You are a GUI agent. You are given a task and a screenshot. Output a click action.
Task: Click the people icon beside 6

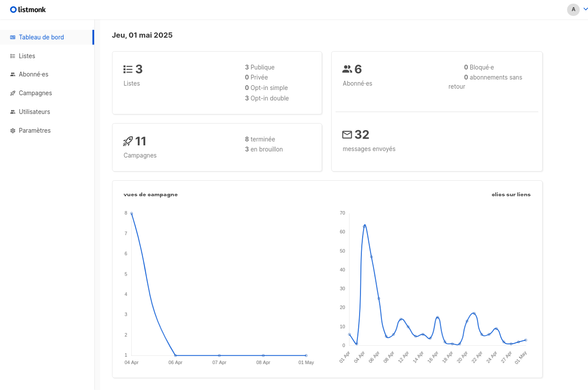pos(347,69)
